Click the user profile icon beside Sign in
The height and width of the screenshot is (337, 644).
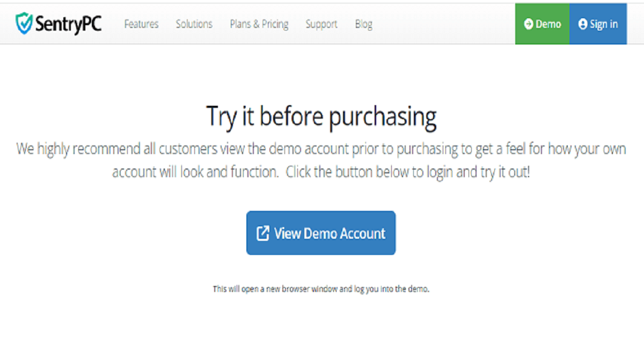pyautogui.click(x=583, y=24)
